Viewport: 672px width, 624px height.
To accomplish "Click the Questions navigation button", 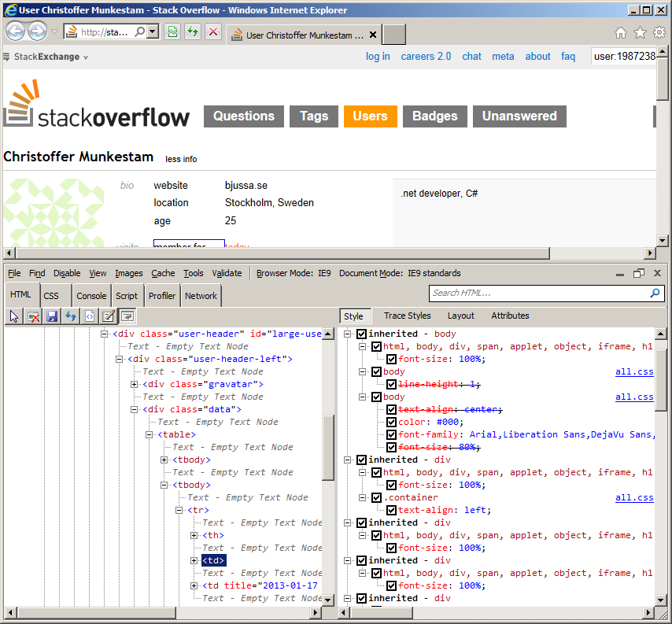I will pos(244,116).
